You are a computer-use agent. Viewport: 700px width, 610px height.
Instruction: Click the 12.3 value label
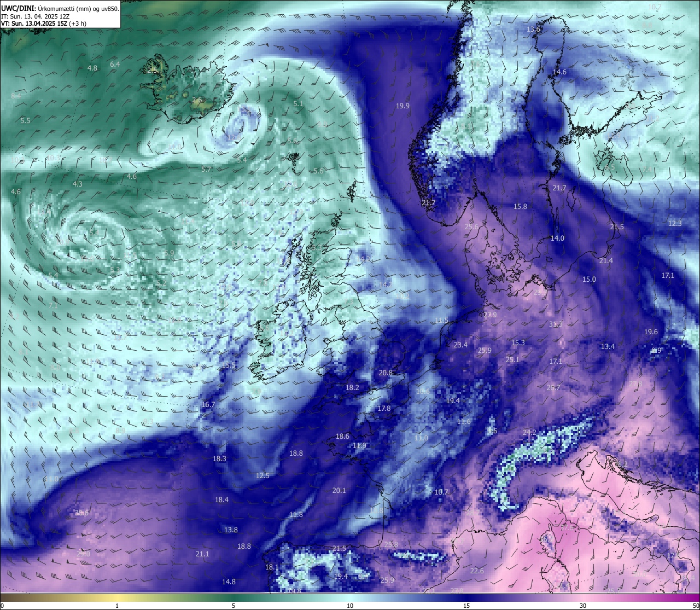coord(675,223)
